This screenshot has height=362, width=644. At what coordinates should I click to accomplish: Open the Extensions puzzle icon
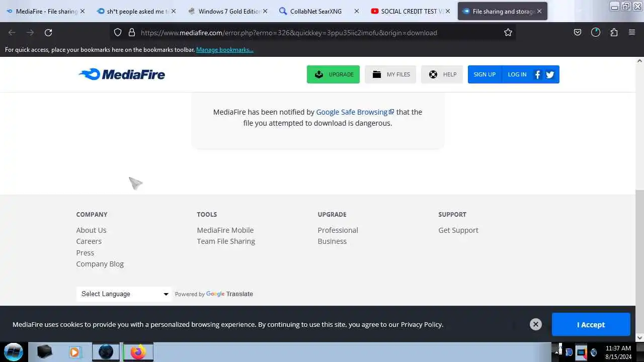[x=614, y=33]
